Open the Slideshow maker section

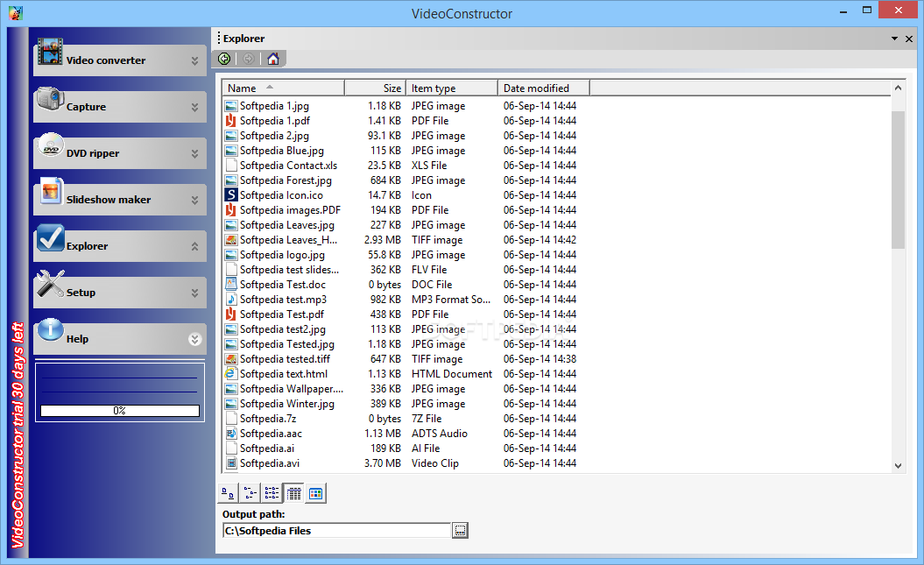(x=120, y=201)
